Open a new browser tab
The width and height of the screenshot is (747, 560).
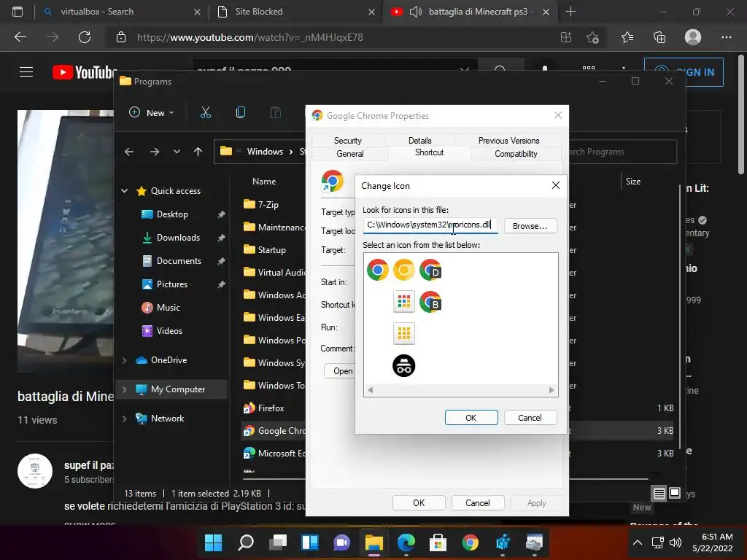(570, 12)
